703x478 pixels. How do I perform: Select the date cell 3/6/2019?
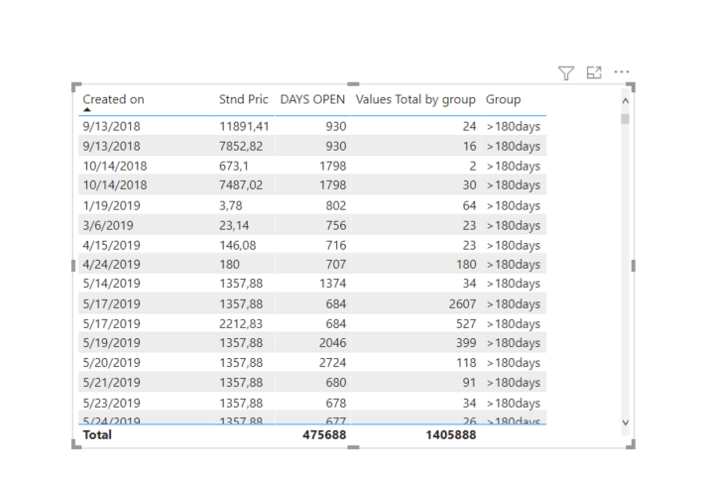coord(108,225)
